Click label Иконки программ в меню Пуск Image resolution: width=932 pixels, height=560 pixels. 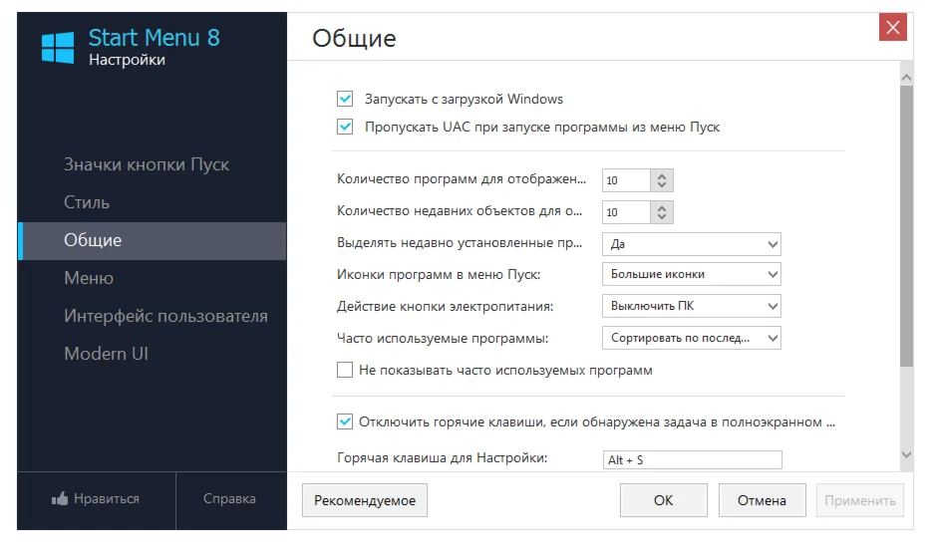tap(439, 275)
